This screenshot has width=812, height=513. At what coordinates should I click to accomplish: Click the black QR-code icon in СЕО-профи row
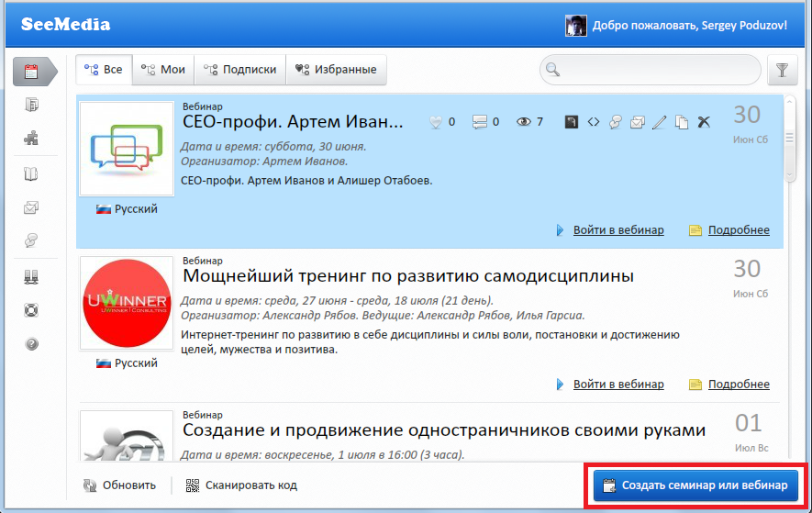pyautogui.click(x=572, y=122)
